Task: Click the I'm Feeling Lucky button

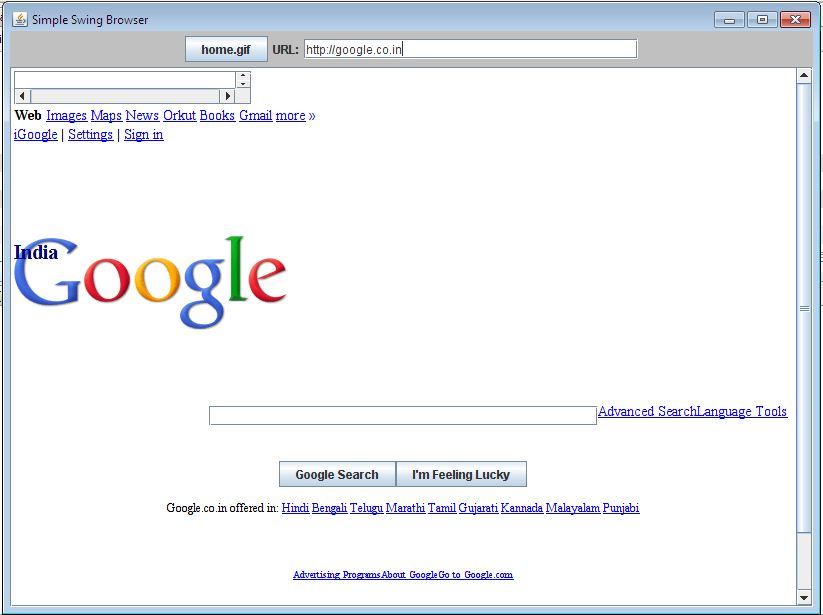Action: [461, 474]
